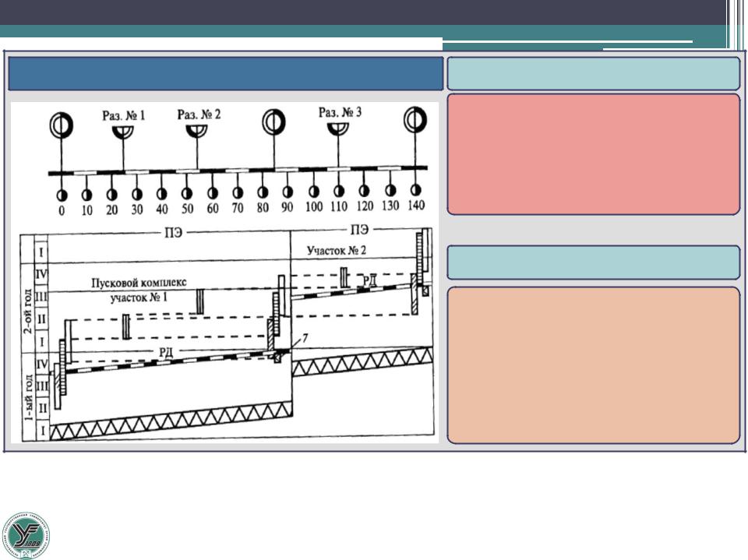The image size is (748, 560).
Task: Click the half-filled marker above number 50
Action: point(187,193)
